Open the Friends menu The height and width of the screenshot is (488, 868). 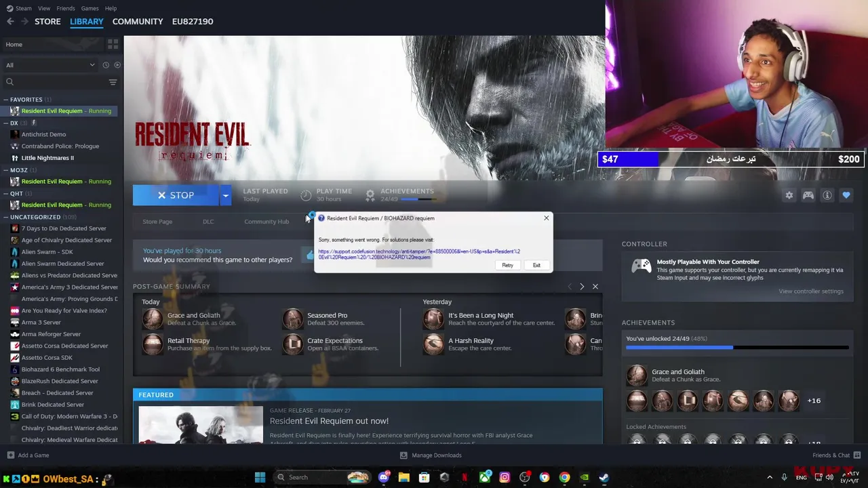point(66,8)
